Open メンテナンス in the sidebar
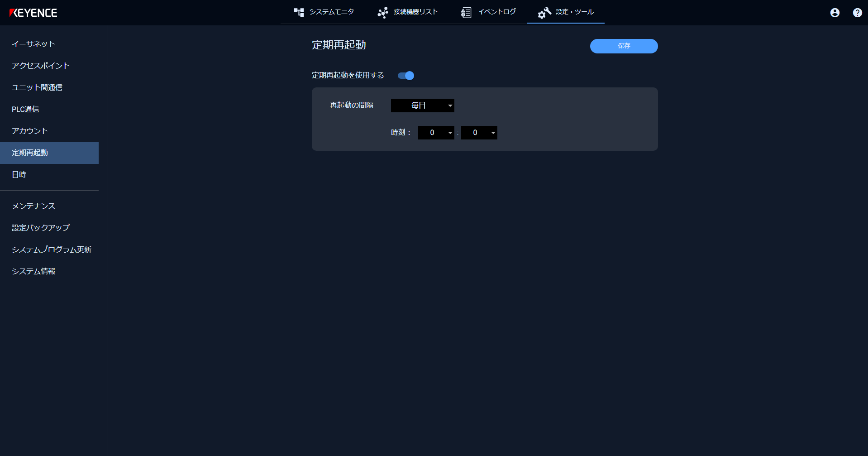Image resolution: width=868 pixels, height=456 pixels. 33,206
